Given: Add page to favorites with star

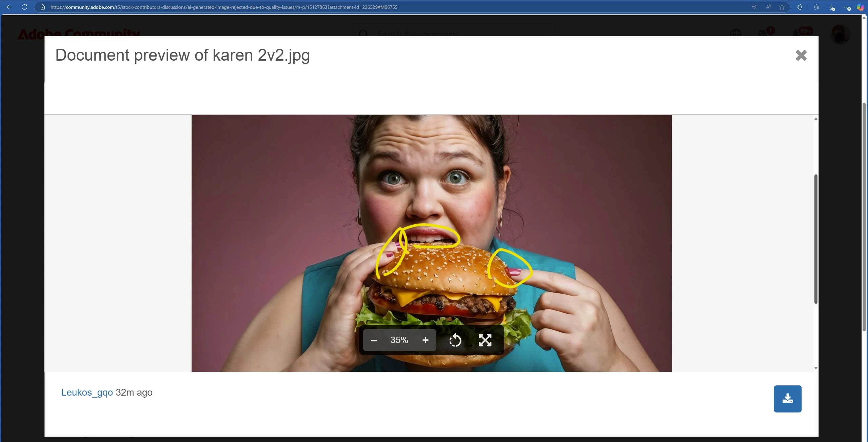Looking at the screenshot, I should [782, 7].
